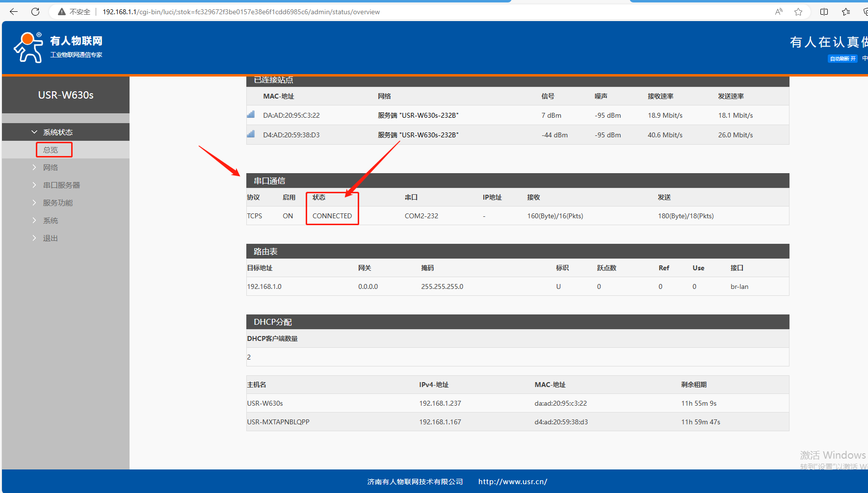Screen dimensions: 868x493
Task: Toggle the 自动刷新 开 auto-refresh button
Action: 842,59
